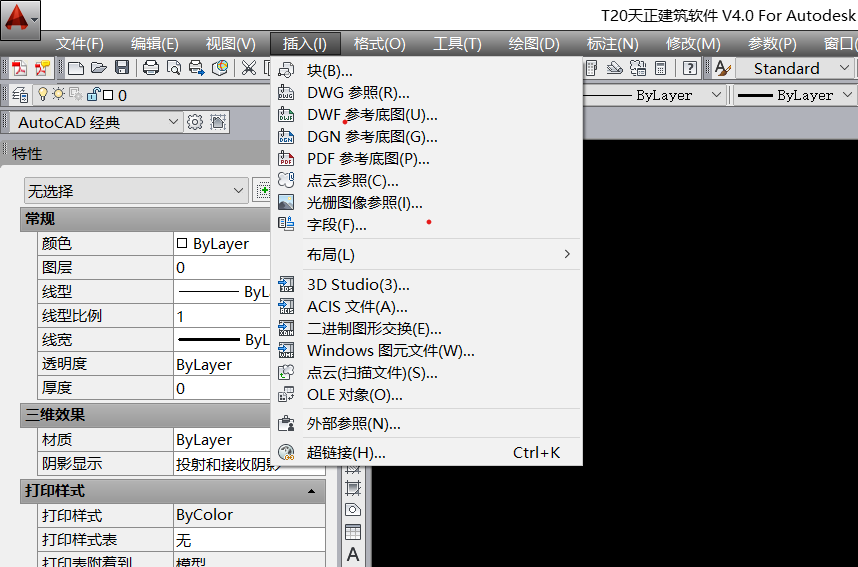Select 光栅图像参照(I)... menu entry

point(427,202)
